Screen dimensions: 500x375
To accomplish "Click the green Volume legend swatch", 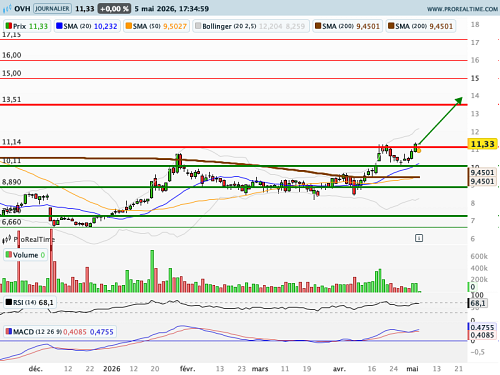I will click(x=9, y=255).
